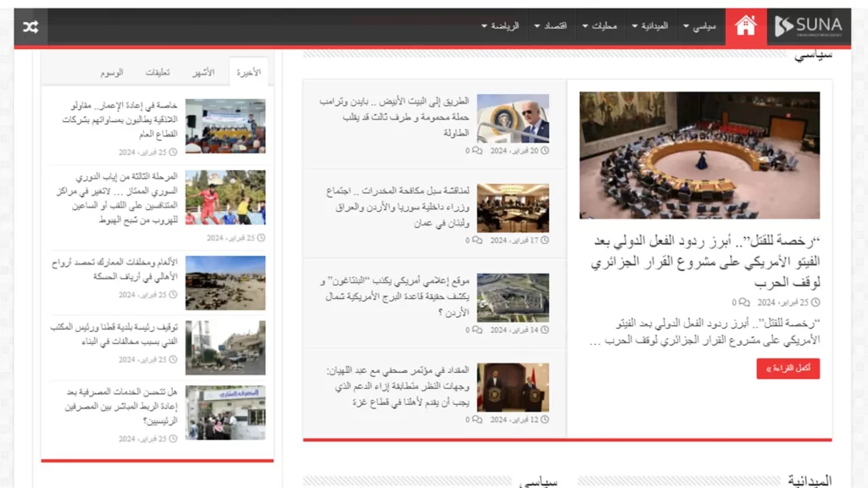
Task: Open article headline about الطريق إلى البيت الأبيض
Action: (395, 117)
